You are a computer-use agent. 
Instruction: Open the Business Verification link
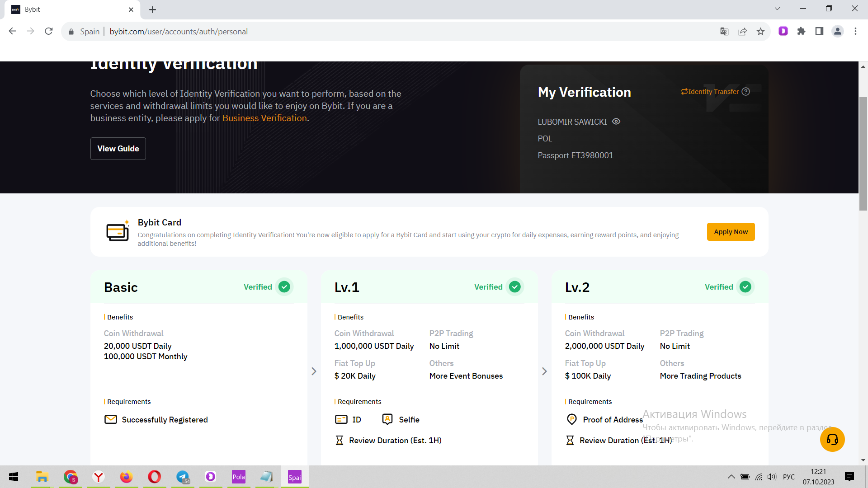pyautogui.click(x=264, y=118)
